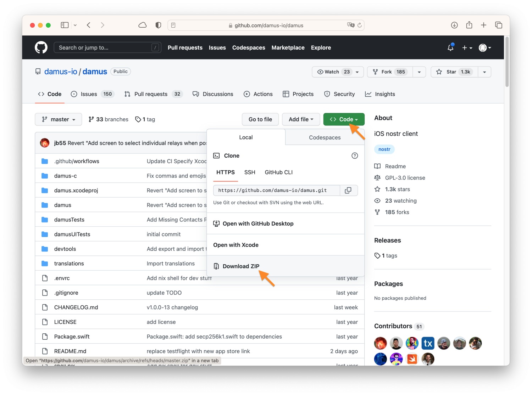Select the GitHub CLI clone option

279,172
